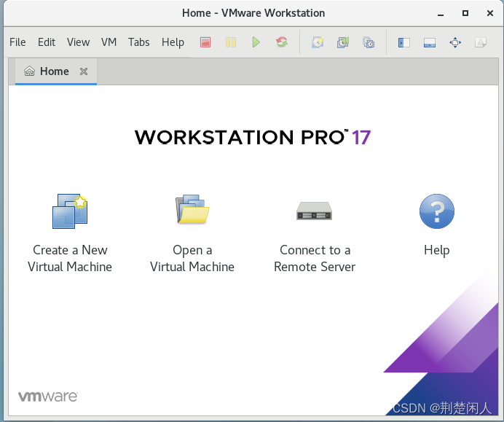Open the Help menu in menu bar
Viewport: 504px width, 422px height.
coord(173,42)
